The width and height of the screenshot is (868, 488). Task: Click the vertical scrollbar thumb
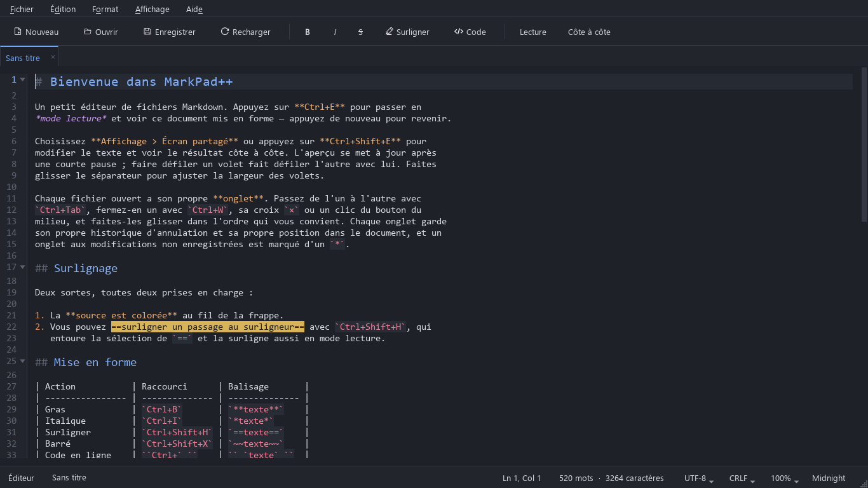pyautogui.click(x=864, y=144)
